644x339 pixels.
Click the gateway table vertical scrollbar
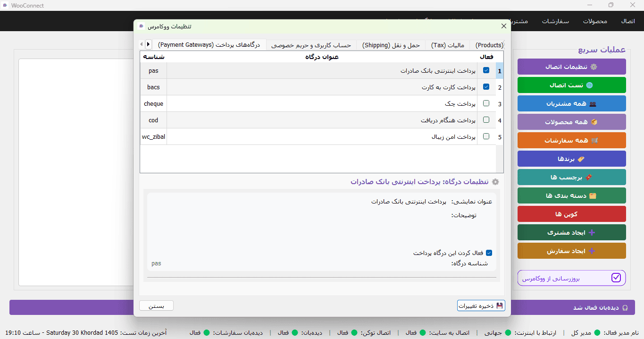click(x=500, y=112)
